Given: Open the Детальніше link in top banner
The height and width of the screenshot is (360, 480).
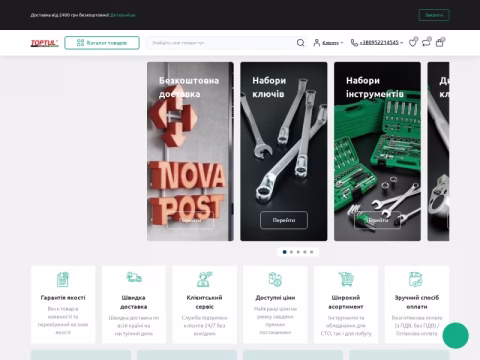Looking at the screenshot, I should click(x=123, y=15).
